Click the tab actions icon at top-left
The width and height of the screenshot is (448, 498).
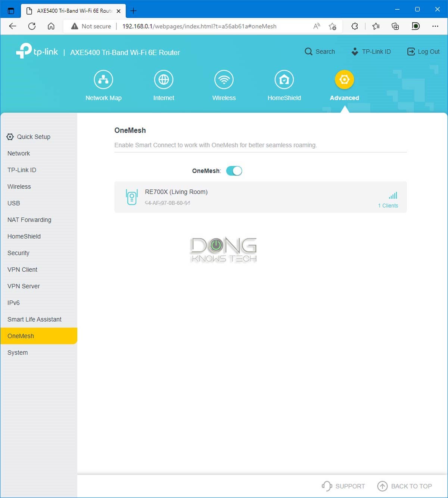11,11
